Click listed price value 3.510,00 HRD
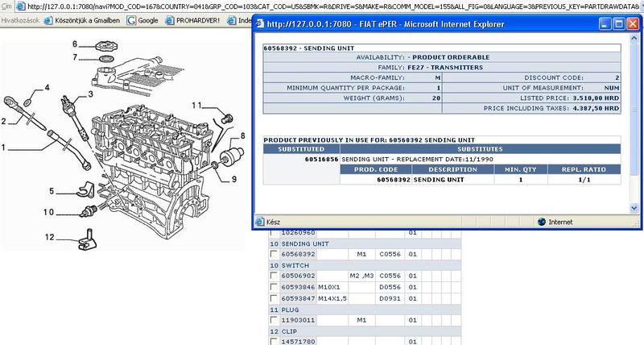 click(596, 98)
